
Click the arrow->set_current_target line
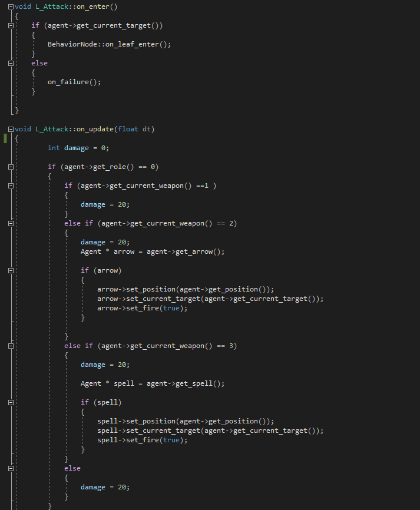point(210,299)
